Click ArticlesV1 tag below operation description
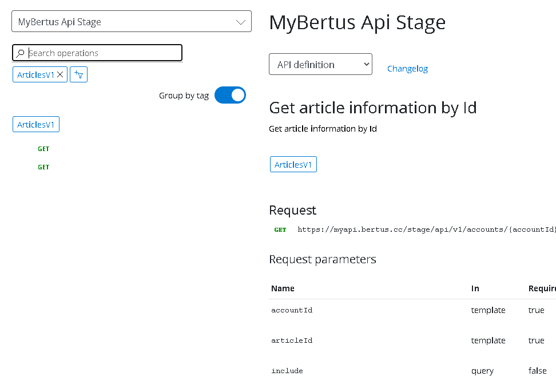The width and height of the screenshot is (556, 392). point(293,165)
